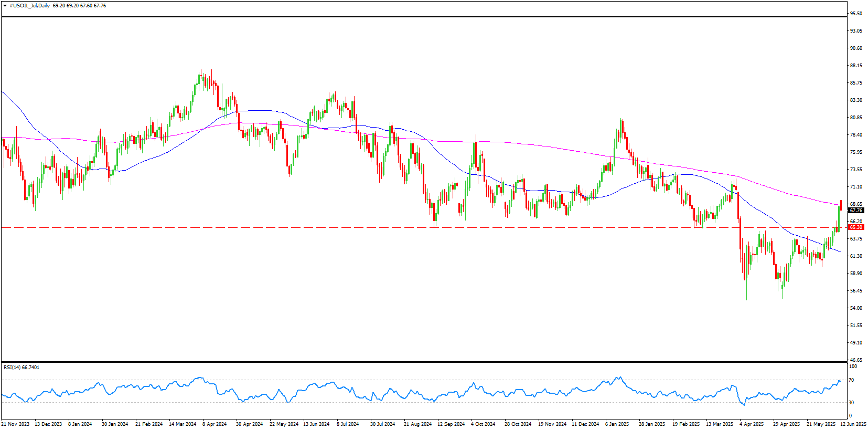Screen dimensions: 868x430
Task: Click the current price tag 67.76
Action: (x=856, y=211)
